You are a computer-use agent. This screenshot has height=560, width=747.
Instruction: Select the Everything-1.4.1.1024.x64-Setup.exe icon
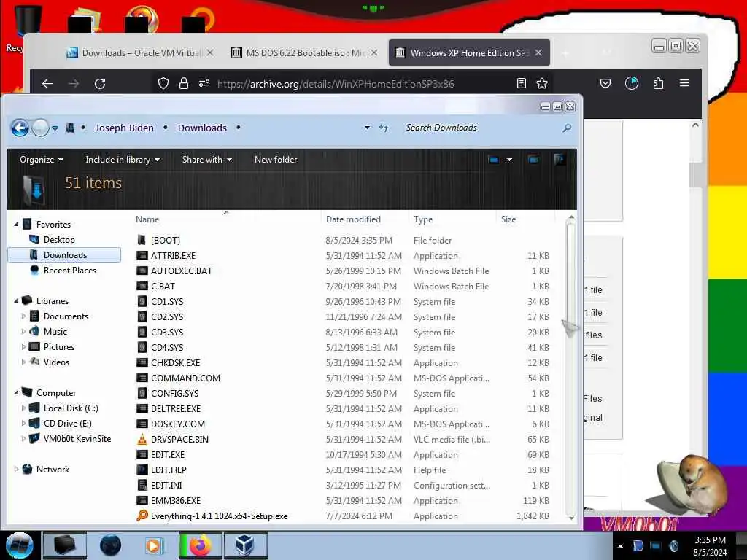[x=142, y=516]
